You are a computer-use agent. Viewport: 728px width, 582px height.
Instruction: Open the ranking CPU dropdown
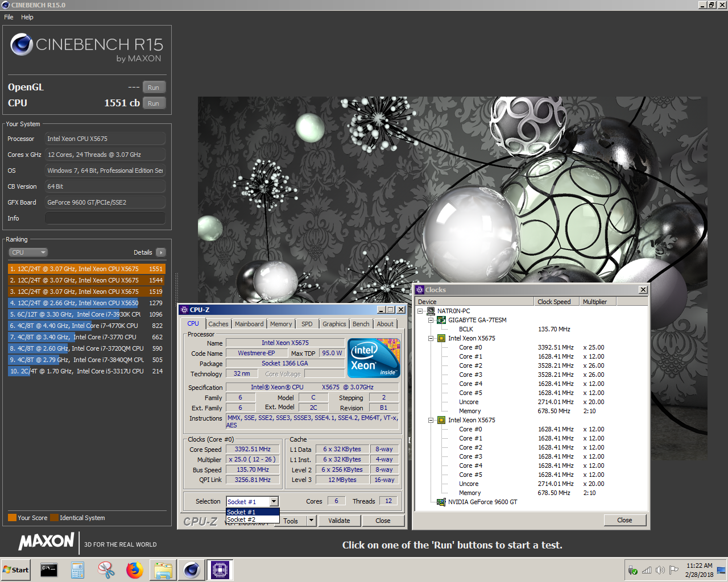coord(28,252)
